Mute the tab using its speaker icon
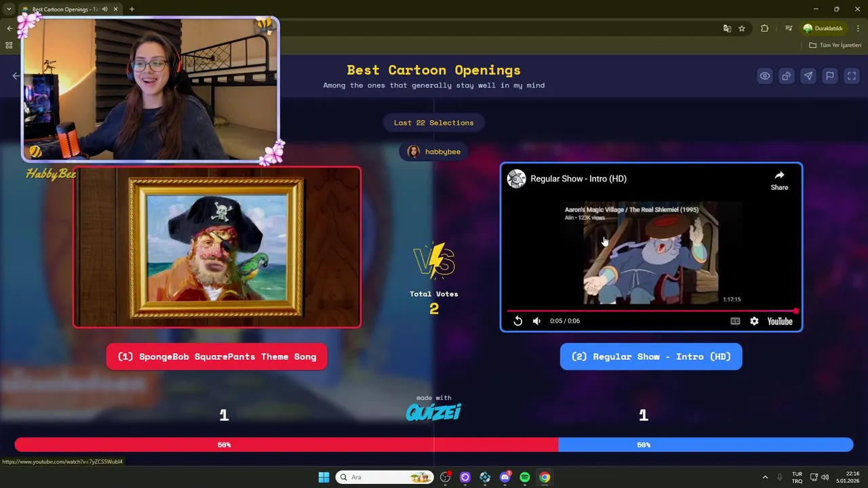 click(x=104, y=9)
